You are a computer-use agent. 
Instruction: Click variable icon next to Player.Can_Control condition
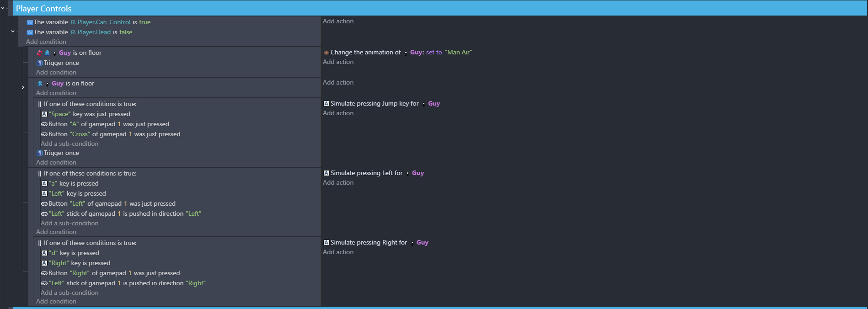[30, 22]
